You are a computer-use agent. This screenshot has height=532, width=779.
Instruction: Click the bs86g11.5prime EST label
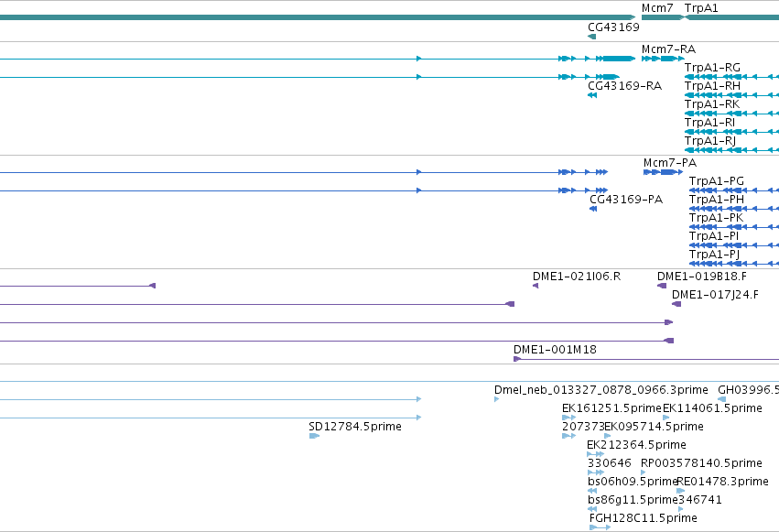(x=633, y=500)
